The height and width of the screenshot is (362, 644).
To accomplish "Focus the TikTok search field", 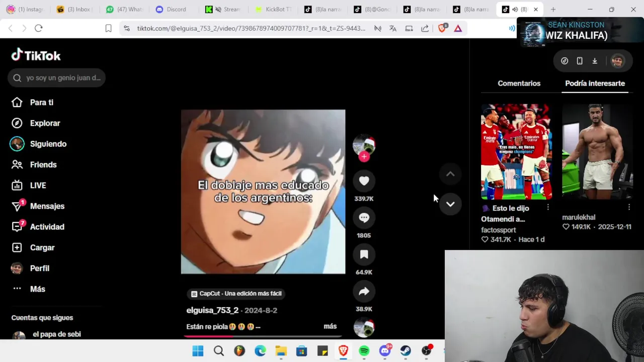I will pyautogui.click(x=56, y=78).
